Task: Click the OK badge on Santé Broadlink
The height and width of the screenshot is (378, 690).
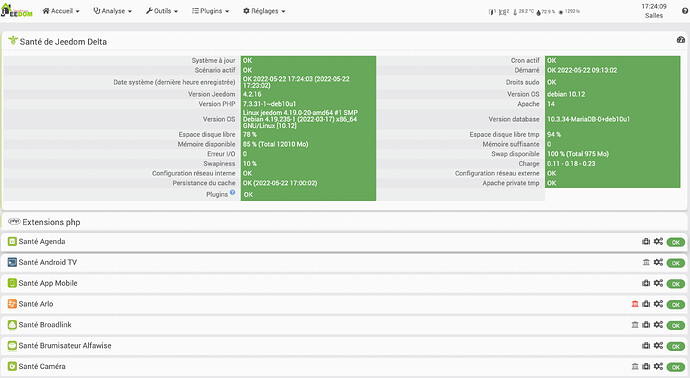Action: 675,326
